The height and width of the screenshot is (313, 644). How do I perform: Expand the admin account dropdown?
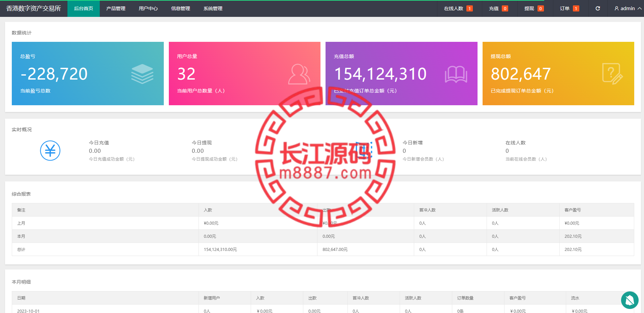click(628, 8)
